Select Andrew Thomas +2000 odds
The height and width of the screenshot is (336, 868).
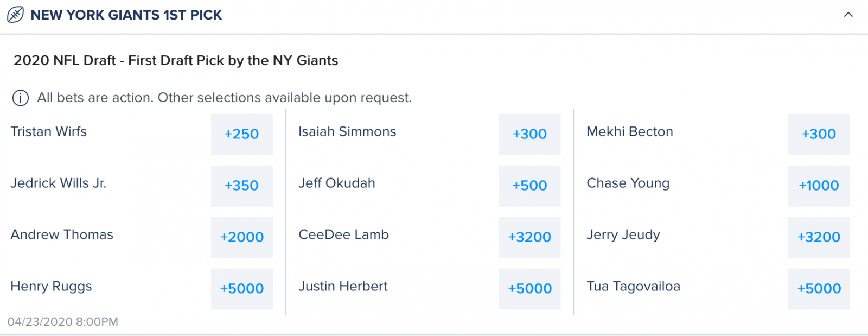242,237
